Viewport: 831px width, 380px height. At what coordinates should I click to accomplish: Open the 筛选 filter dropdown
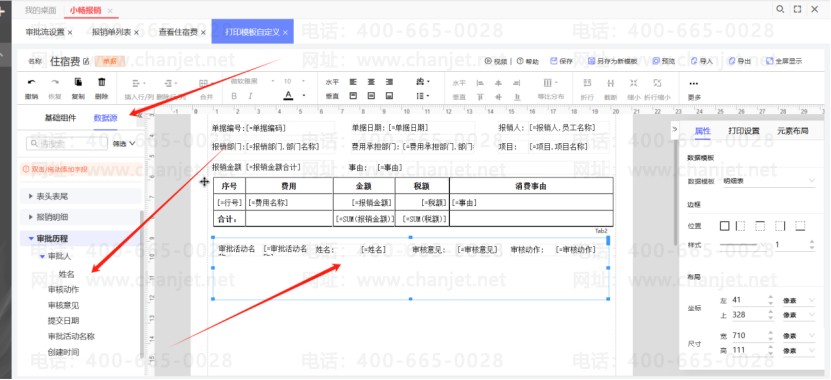(x=124, y=143)
